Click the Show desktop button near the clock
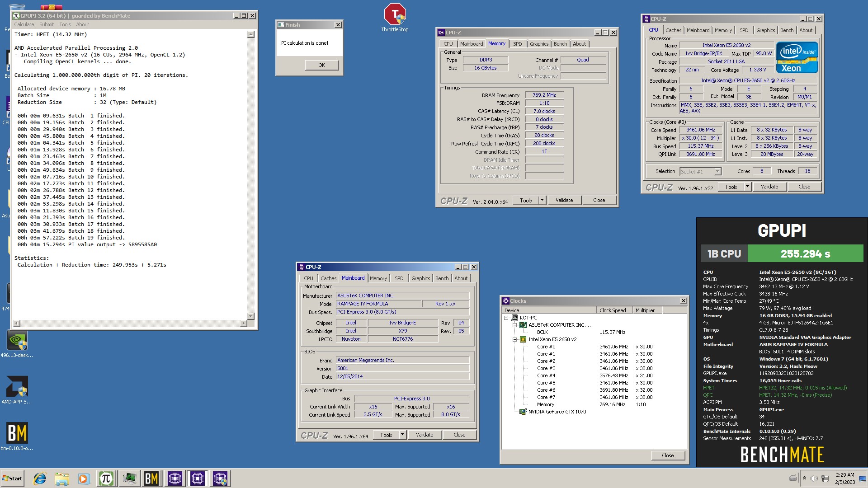The height and width of the screenshot is (488, 868). pos(863,479)
